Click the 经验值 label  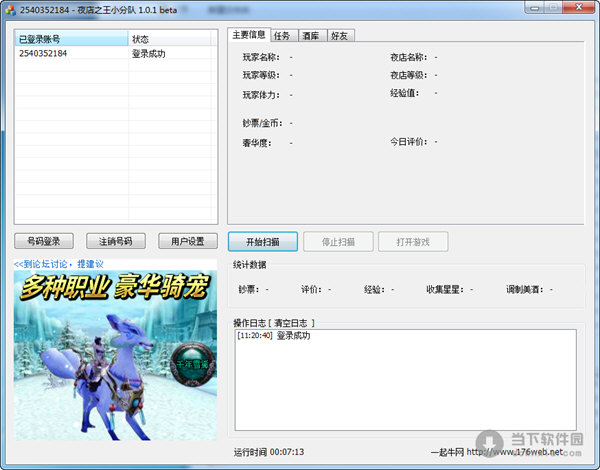pyautogui.click(x=404, y=93)
